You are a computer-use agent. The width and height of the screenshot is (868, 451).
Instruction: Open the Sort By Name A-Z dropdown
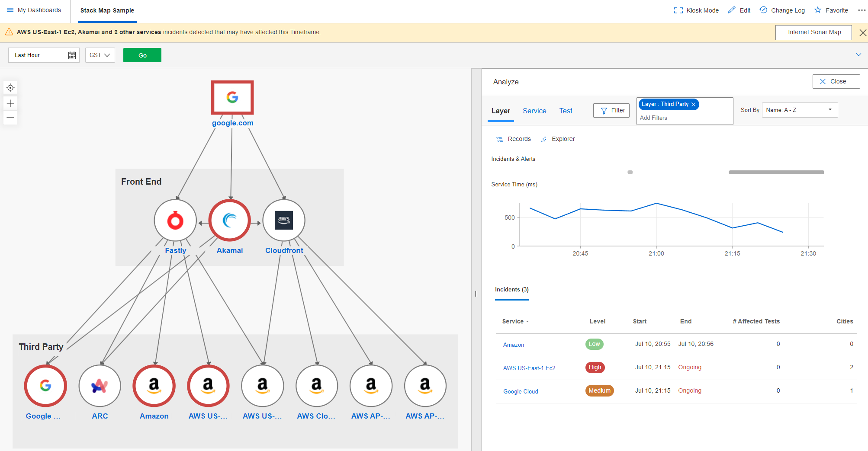click(x=800, y=110)
